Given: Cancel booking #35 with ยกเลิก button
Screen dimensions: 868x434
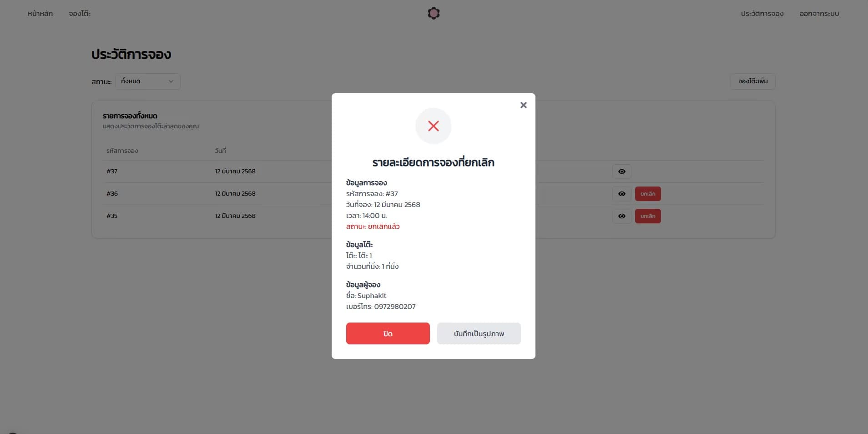Looking at the screenshot, I should coord(648,216).
